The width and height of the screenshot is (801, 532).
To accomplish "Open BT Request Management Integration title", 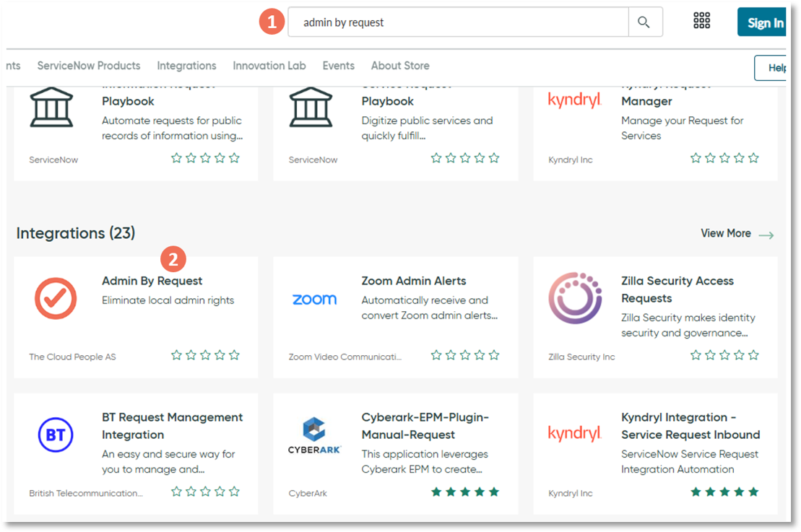I will [x=172, y=426].
